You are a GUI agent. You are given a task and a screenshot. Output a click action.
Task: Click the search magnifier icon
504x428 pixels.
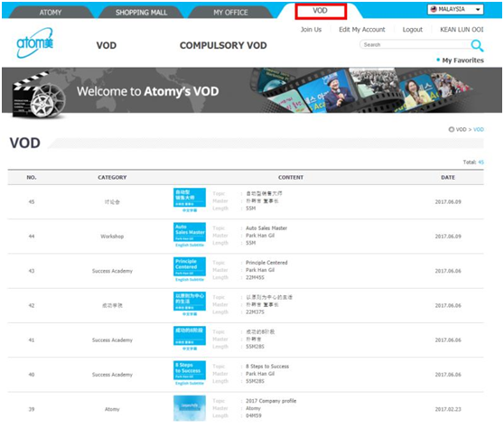tap(477, 46)
